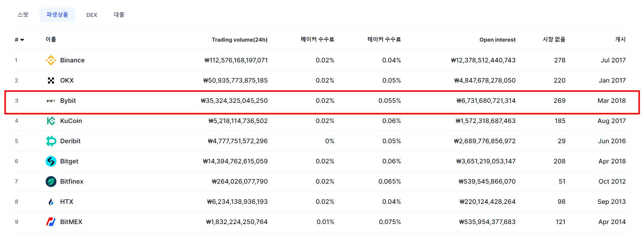644x234 pixels.
Task: Click Deribit launch date Jun 2016
Action: pyautogui.click(x=612, y=141)
